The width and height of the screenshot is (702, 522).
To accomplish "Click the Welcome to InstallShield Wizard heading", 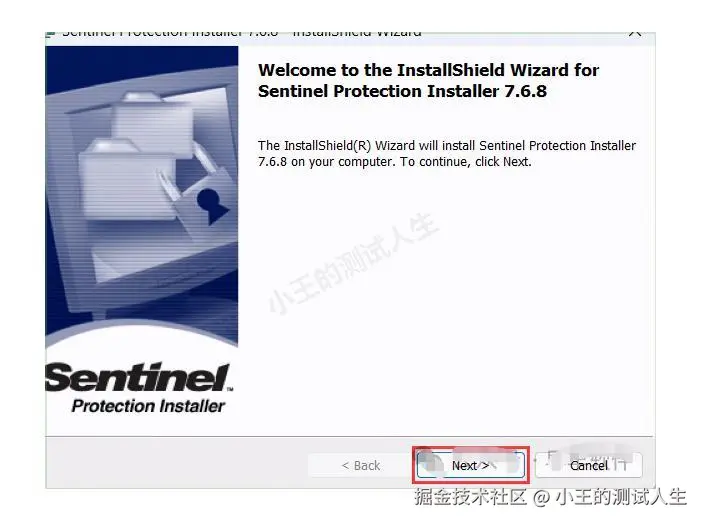I will 428,70.
